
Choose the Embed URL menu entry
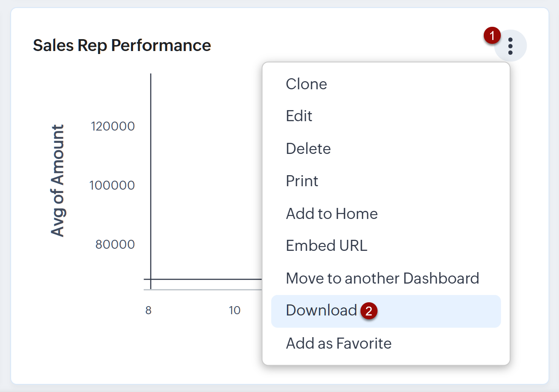tap(326, 246)
